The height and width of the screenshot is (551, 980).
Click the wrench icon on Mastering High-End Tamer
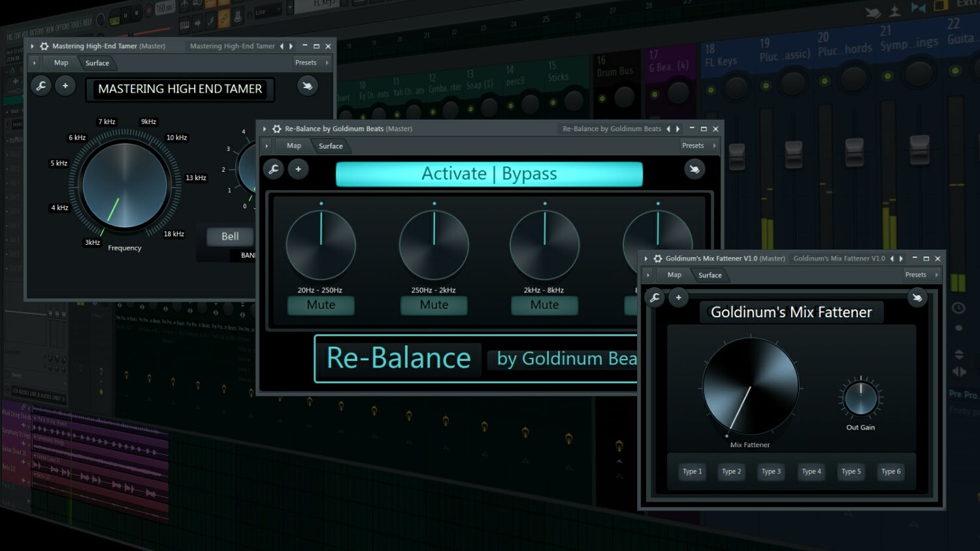[41, 86]
